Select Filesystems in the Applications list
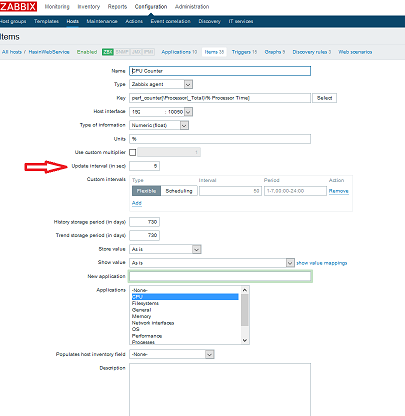Screen dimensions: 405x416 [x=185, y=303]
